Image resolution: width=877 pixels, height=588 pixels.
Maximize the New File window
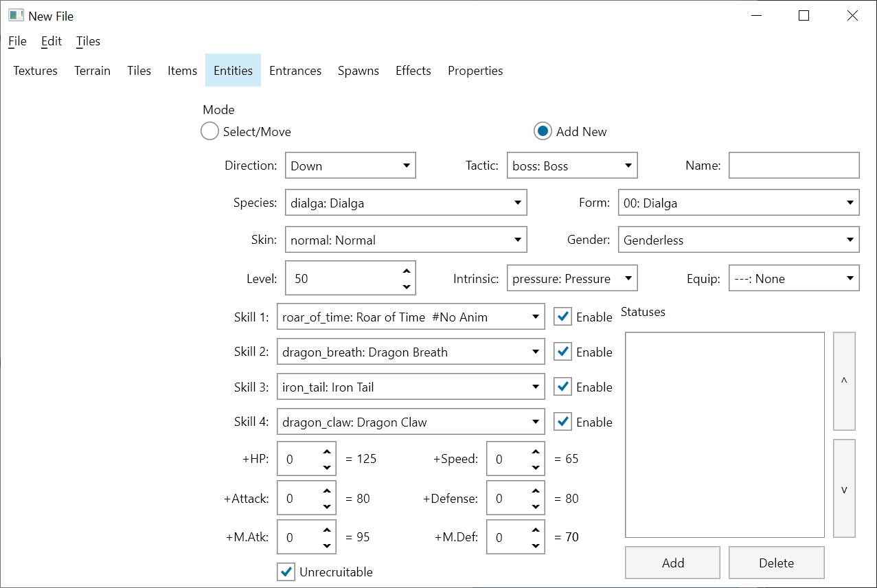804,16
